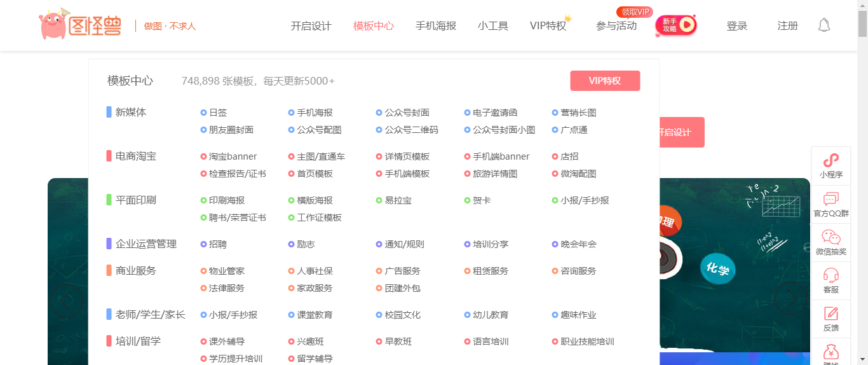This screenshot has height=365, width=868.
Task: Open 招聘 templates
Action: tap(218, 244)
